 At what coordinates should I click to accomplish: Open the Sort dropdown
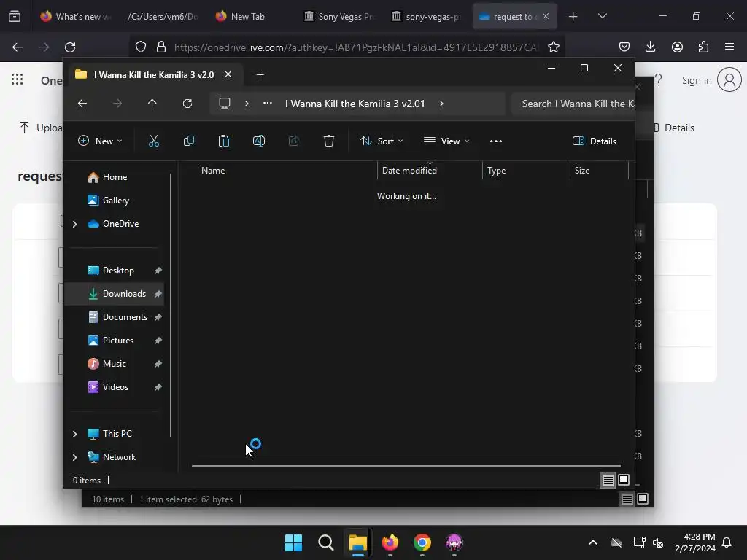click(382, 141)
